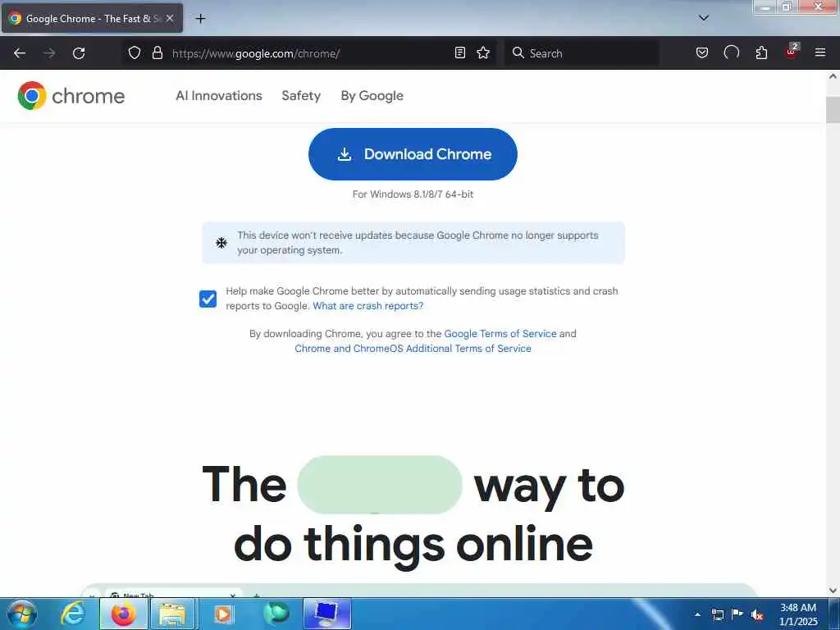This screenshot has width=840, height=630.
Task: Open Chrome and ChromeOS Additional Terms link
Action: 413,349
